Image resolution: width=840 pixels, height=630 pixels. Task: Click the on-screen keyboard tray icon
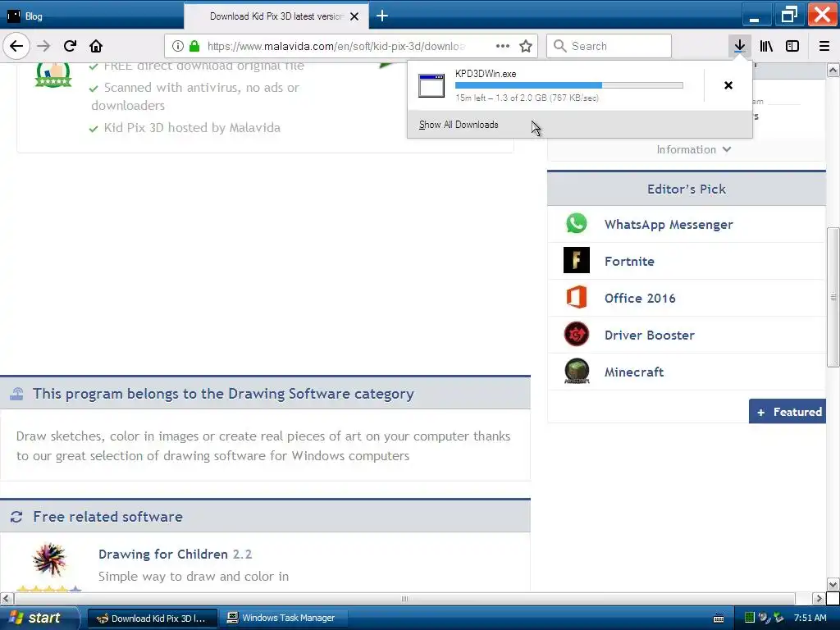pos(719,619)
